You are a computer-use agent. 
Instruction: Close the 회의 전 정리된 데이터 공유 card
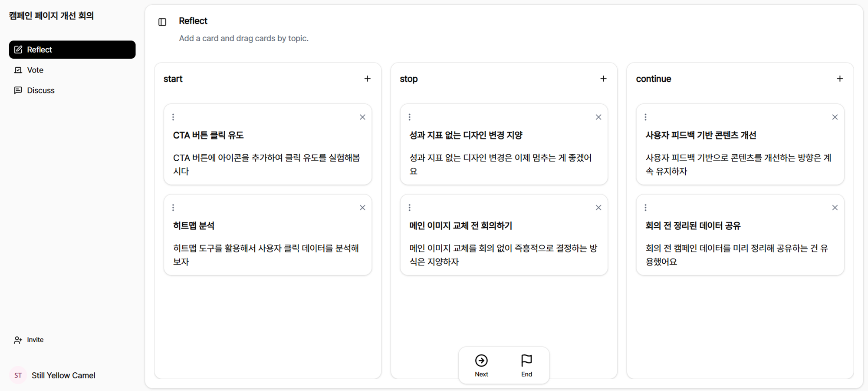(x=835, y=208)
